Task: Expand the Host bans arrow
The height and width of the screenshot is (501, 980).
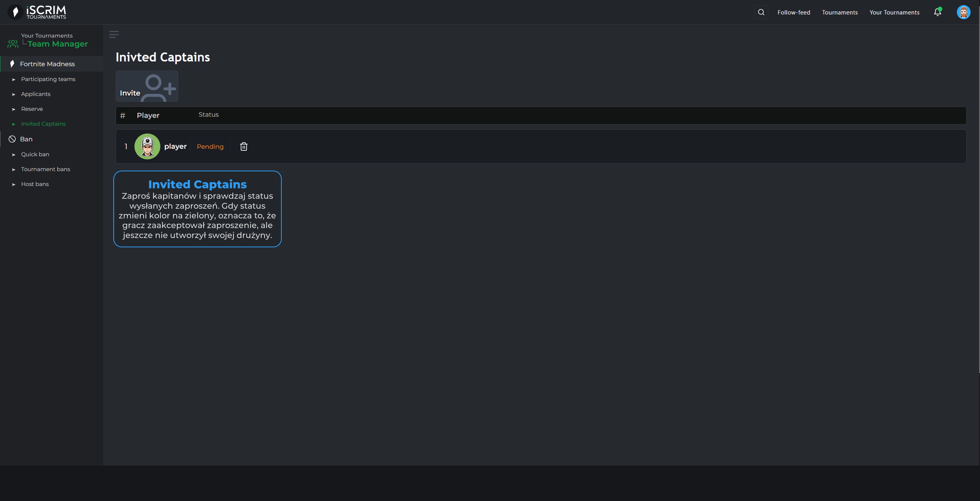Action: [14, 184]
